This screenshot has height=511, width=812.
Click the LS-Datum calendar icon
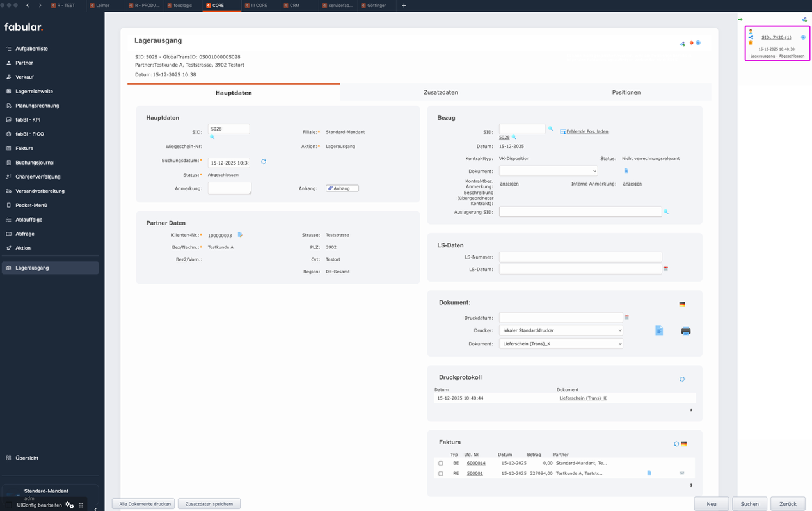(665, 269)
